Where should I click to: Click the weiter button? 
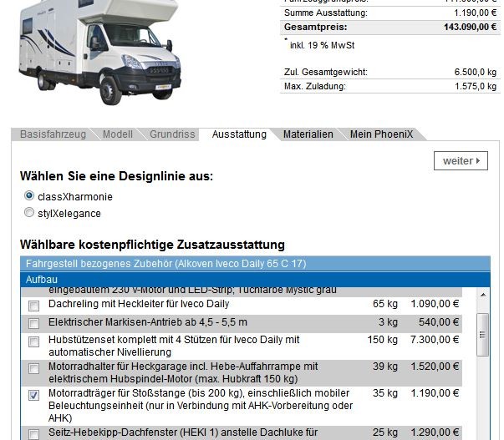click(461, 160)
